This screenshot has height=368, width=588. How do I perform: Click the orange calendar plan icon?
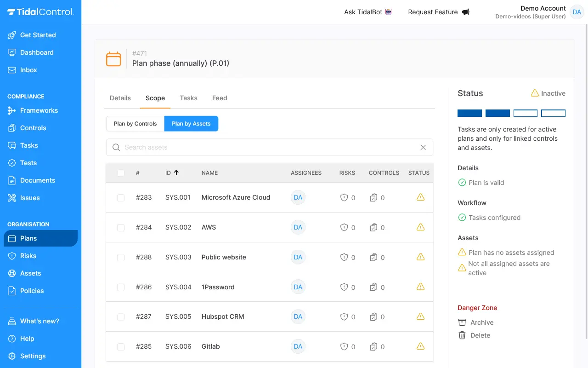tap(113, 59)
